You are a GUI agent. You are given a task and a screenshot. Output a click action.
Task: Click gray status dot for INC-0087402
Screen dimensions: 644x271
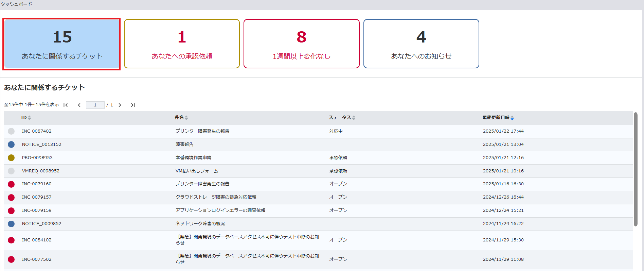11,131
